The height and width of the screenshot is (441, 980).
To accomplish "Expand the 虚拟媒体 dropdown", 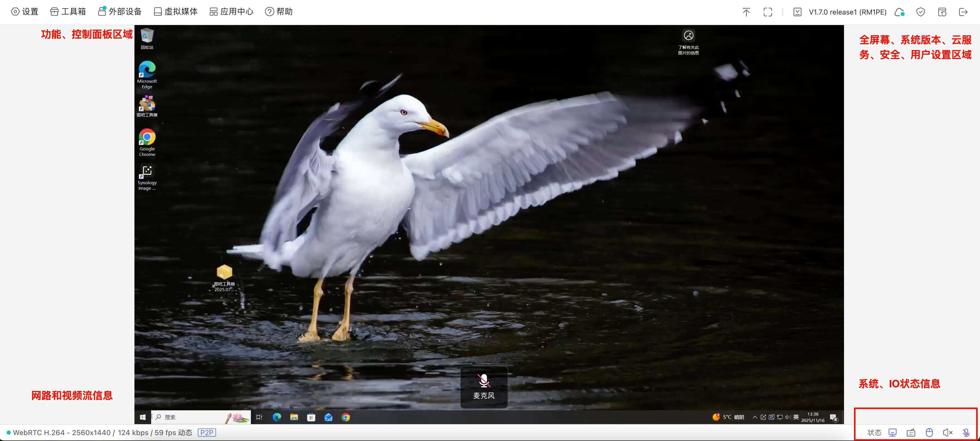I will click(x=176, y=12).
